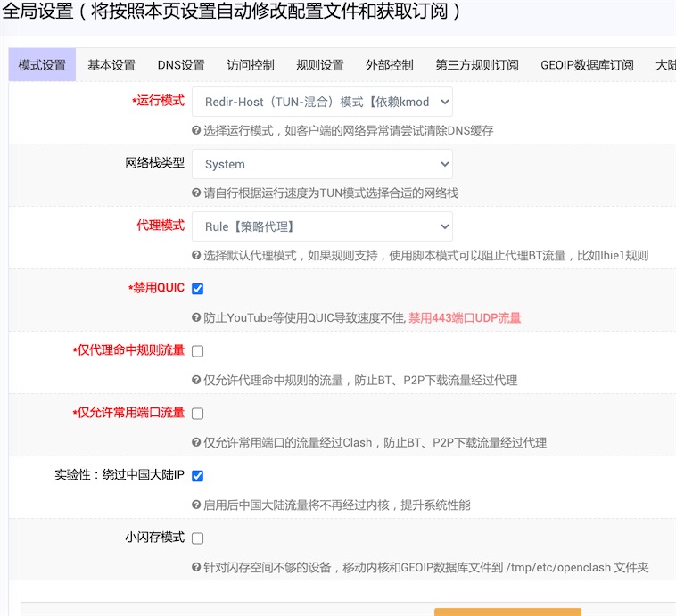Image resolution: width=676 pixels, height=616 pixels.
Task: Select the 规则设置 tab
Action: [x=320, y=65]
